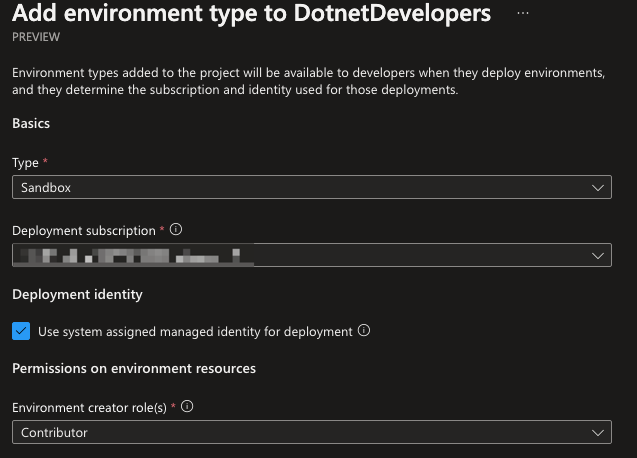Click the Environment creator role(s) label
Viewport: 637px width, 458px height.
(90, 407)
